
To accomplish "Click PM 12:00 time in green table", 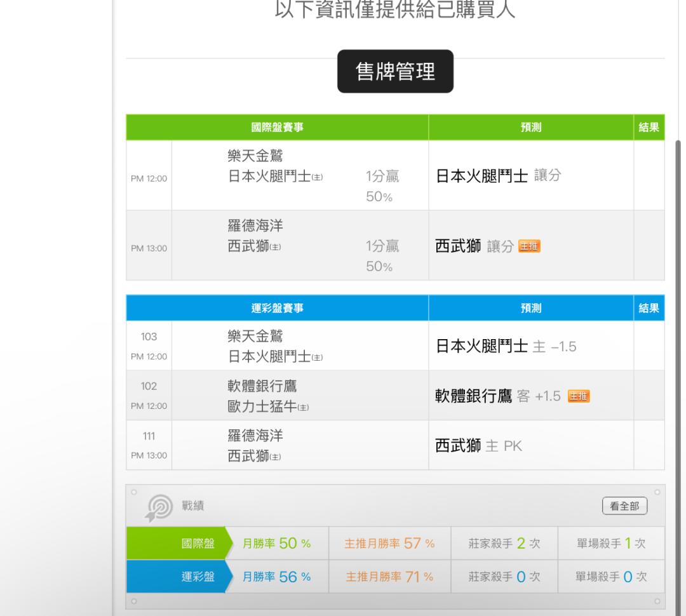I will click(149, 178).
